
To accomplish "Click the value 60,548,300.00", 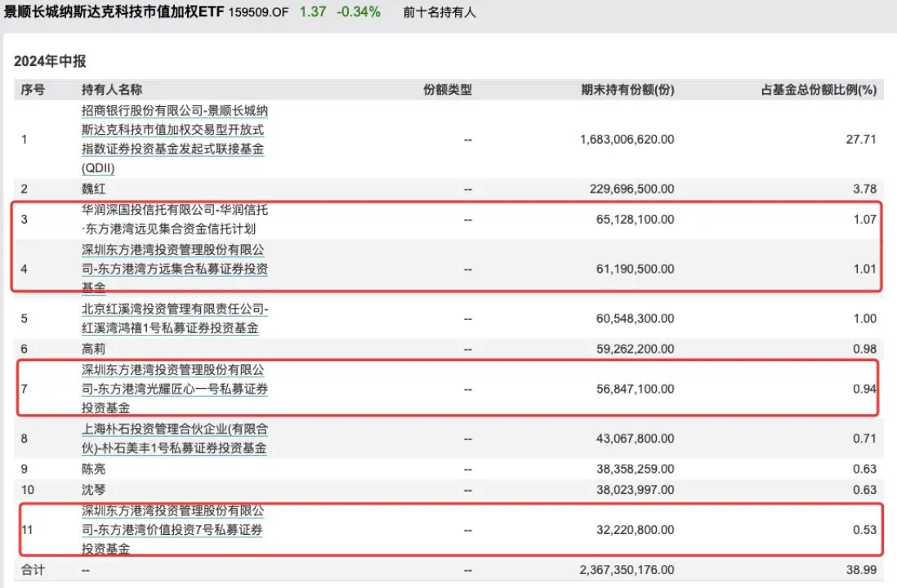I will coord(635,318).
